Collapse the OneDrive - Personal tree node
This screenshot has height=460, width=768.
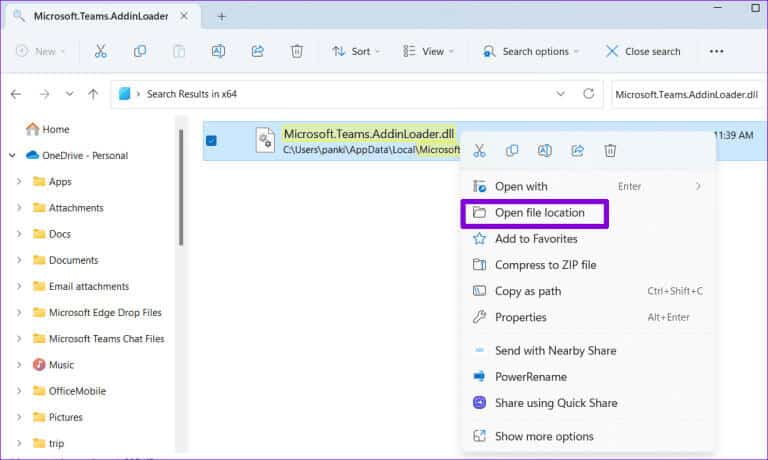click(x=12, y=155)
